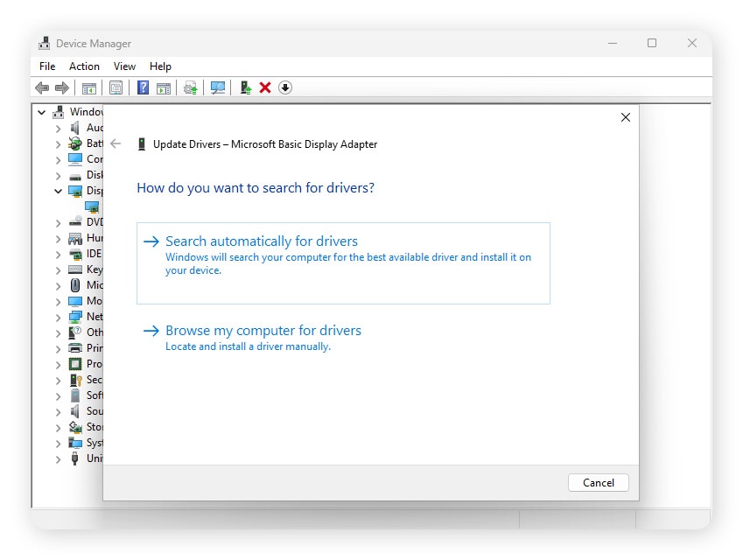
Task: Click the root computer node icon
Action: [59, 112]
